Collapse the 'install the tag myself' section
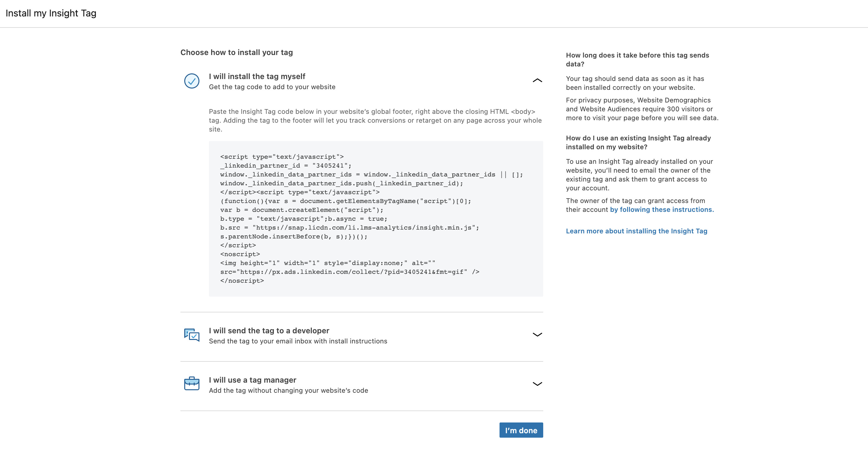 tap(537, 80)
